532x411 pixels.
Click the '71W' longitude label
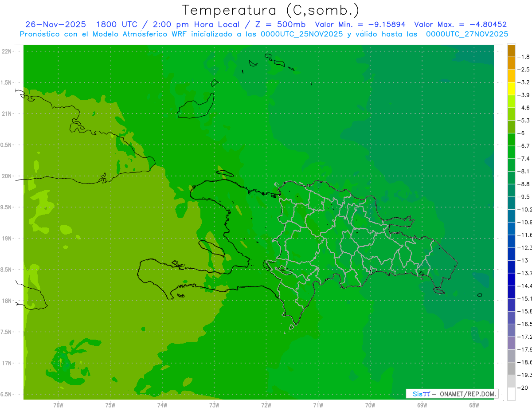pos(318,405)
